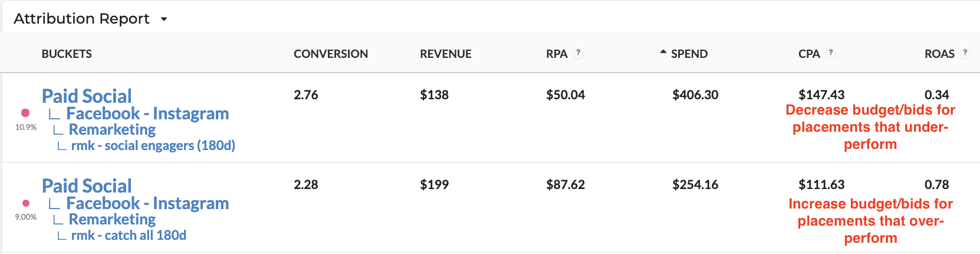The height and width of the screenshot is (254, 980).
Task: Click the ROAS help question mark icon
Action: pos(965,53)
